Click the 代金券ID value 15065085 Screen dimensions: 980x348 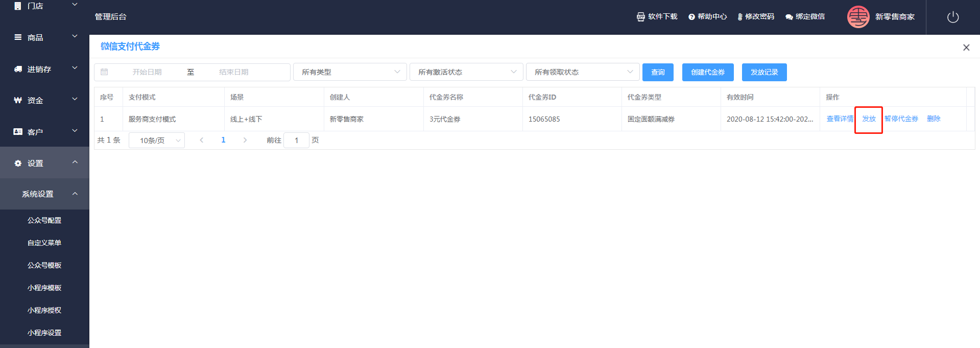point(544,119)
